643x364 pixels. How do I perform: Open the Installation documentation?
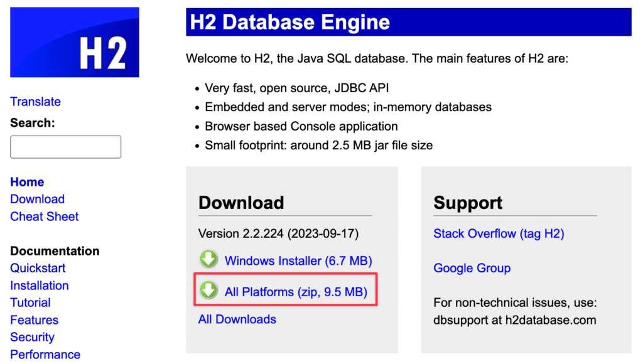click(x=39, y=286)
